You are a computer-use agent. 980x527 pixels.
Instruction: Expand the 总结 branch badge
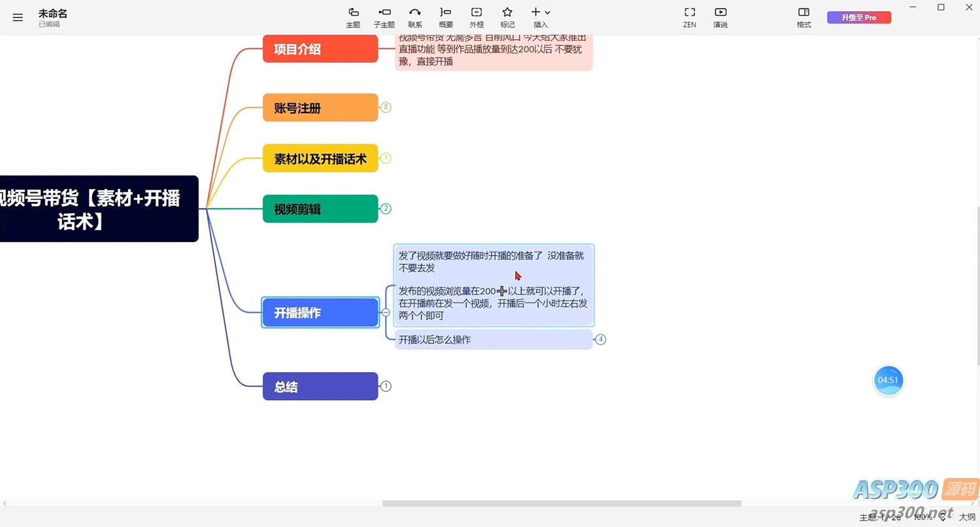(x=386, y=386)
